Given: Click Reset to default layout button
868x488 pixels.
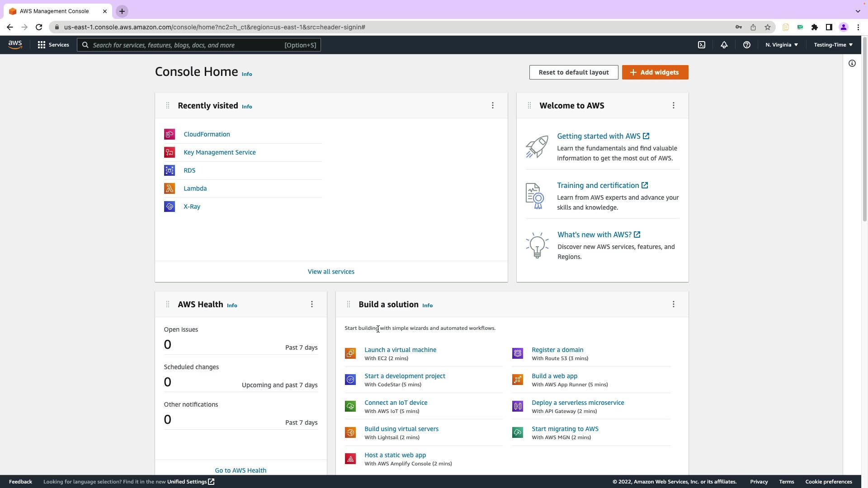Looking at the screenshot, I should click(573, 72).
